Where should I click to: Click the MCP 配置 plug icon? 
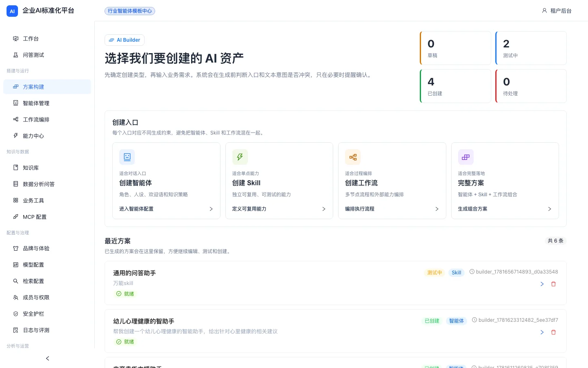click(16, 217)
